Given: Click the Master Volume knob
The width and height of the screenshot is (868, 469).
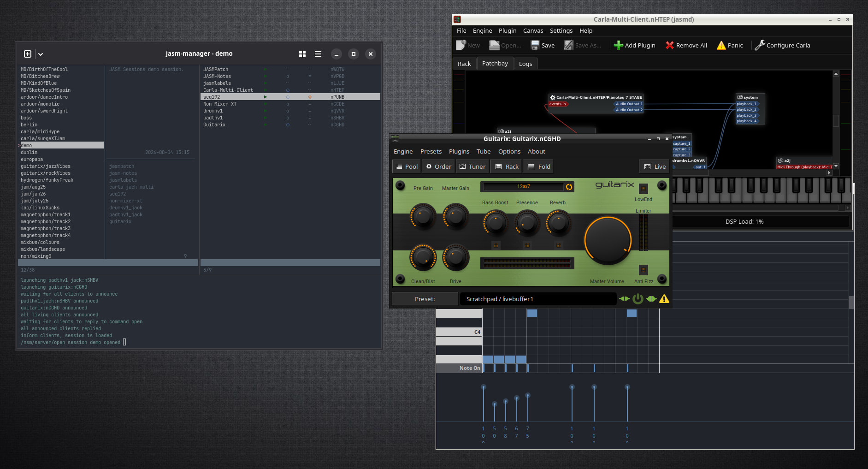Looking at the screenshot, I should [x=608, y=240].
